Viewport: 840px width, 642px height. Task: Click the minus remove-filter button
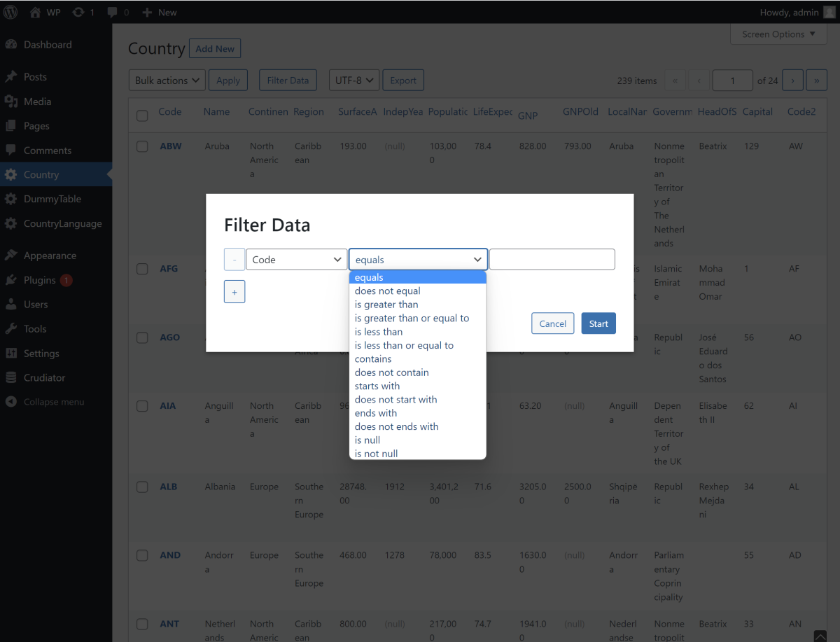(234, 259)
